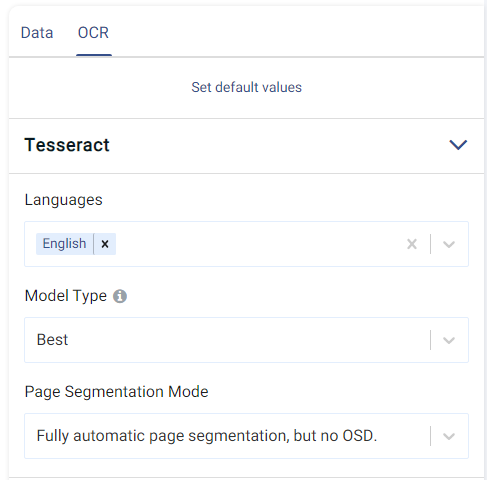The height and width of the screenshot is (480, 487).
Task: Collapse the Tesseract section with its chevron
Action: 458,145
